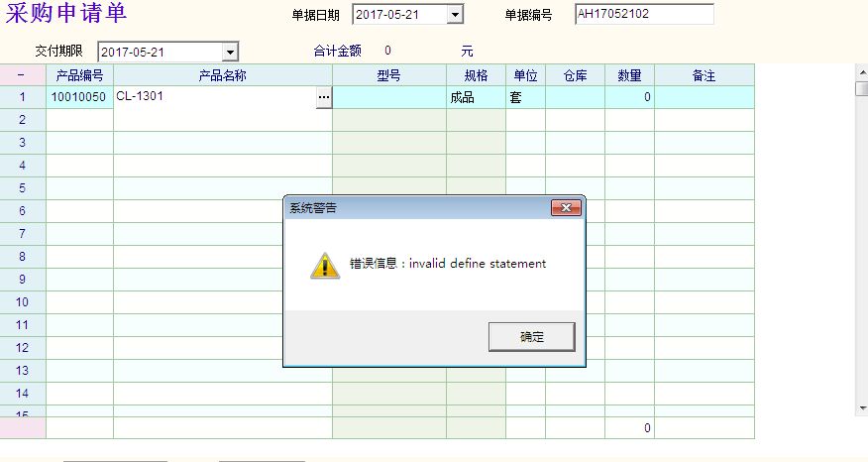
Task: Click the ellipsis button beside CL-1301
Action: click(323, 97)
